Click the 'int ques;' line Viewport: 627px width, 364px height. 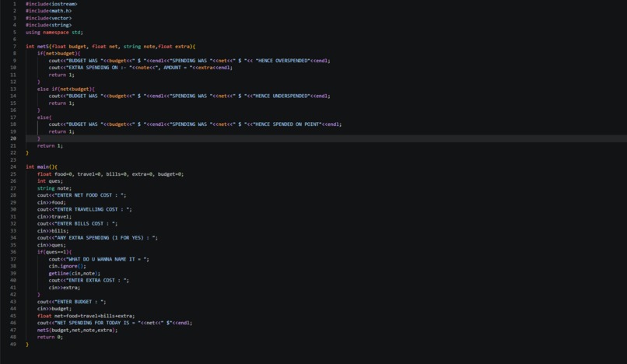tap(50, 181)
